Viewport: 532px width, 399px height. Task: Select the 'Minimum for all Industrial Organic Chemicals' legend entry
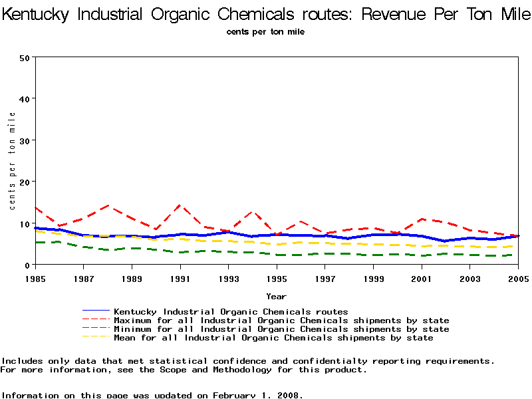click(281, 329)
